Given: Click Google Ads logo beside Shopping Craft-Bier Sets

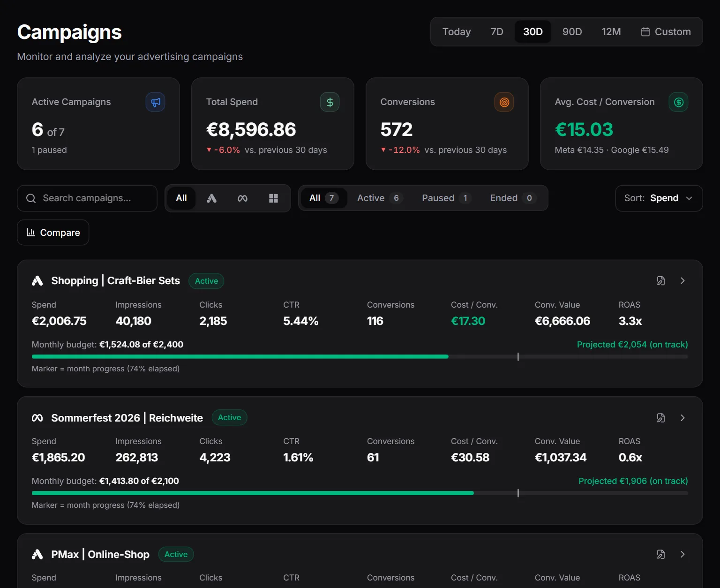Looking at the screenshot, I should (x=37, y=281).
